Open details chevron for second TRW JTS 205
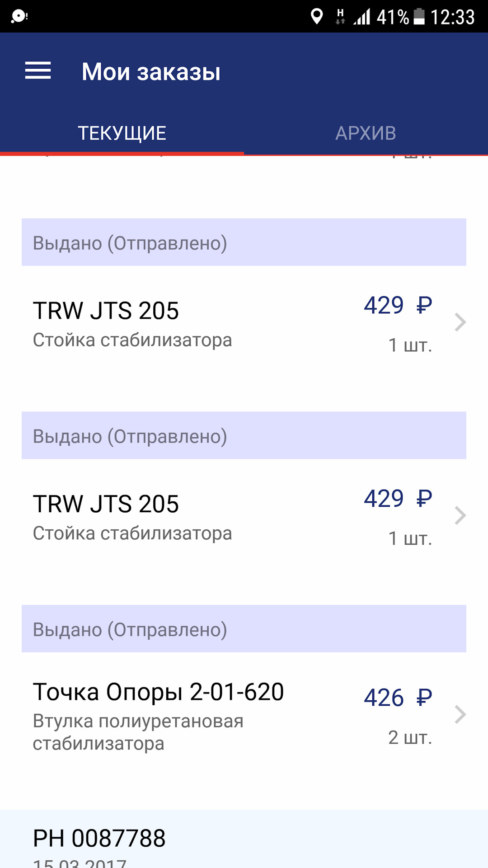The height and width of the screenshot is (868, 488). point(460,515)
